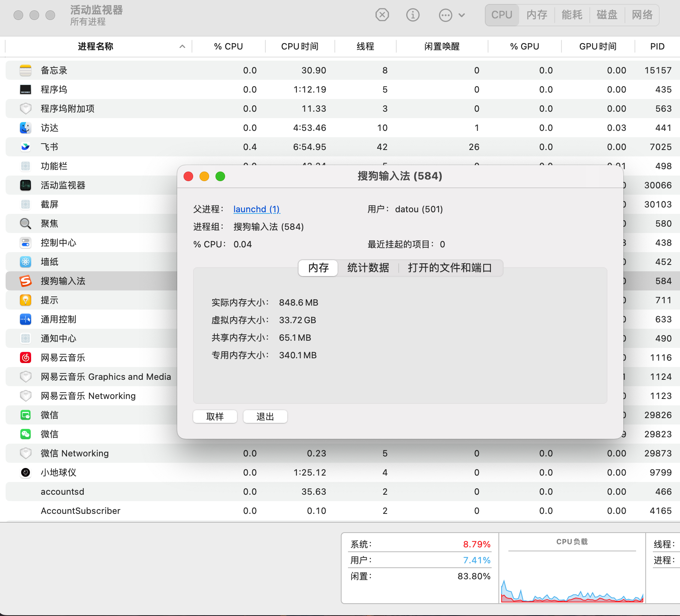680x616 pixels.
Task: Click the 闲置 83.80% value
Action: pyautogui.click(x=474, y=576)
